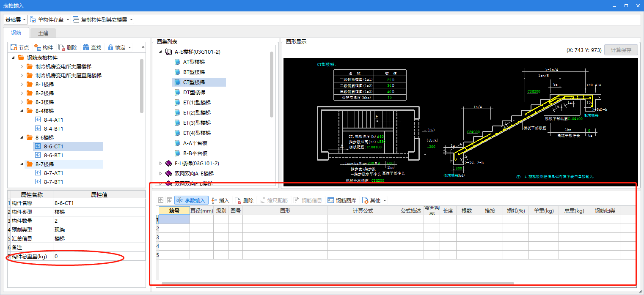Image resolution: width=644 pixels, height=295 pixels.
Task: Switch to the 土建 tab
Action: (x=43, y=33)
